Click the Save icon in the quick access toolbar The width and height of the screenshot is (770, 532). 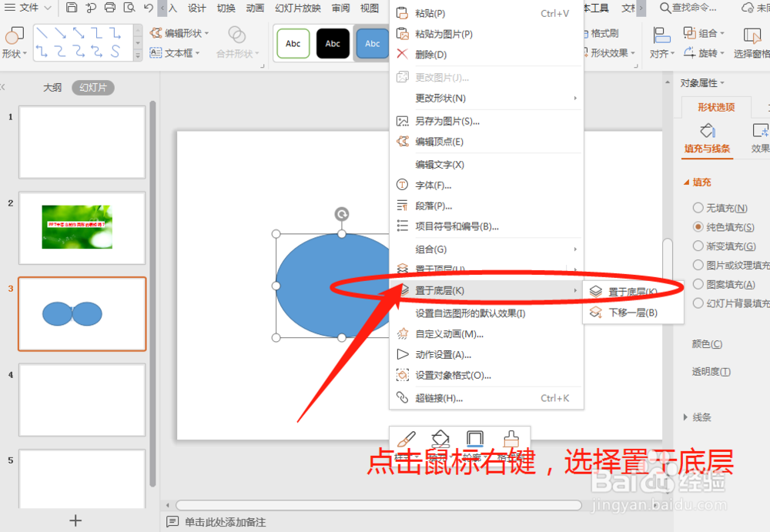click(72, 8)
